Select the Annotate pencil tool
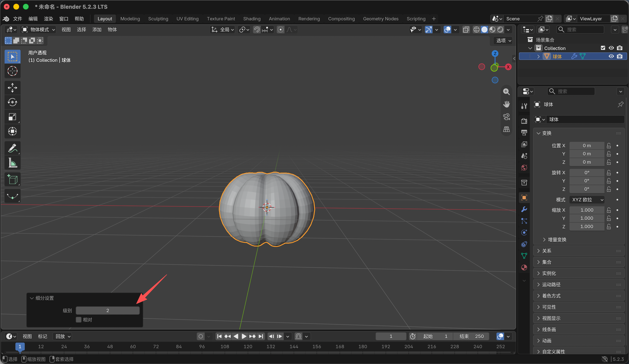Viewport: 629px width, 364px height. coord(12,148)
